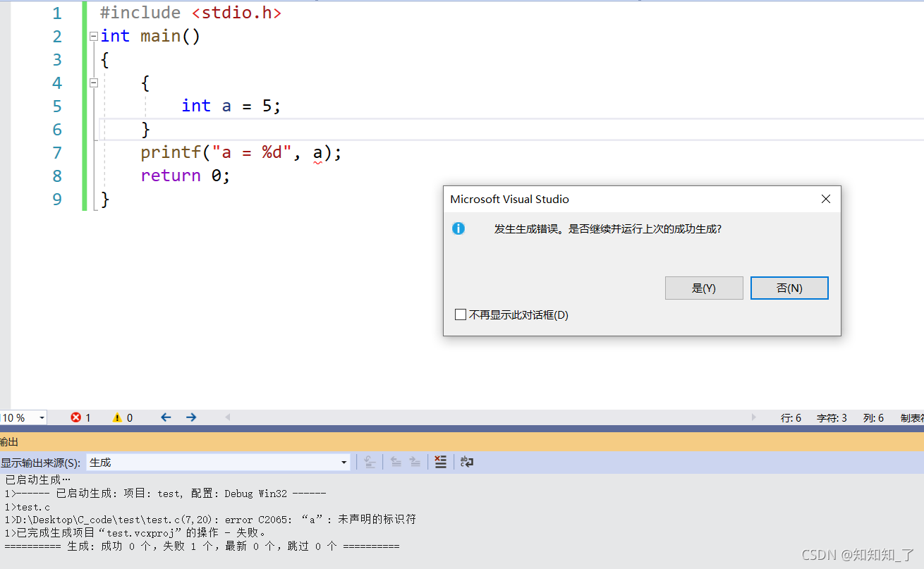The height and width of the screenshot is (569, 924).
Task: Click the error C2065 output line
Action: 210,519
